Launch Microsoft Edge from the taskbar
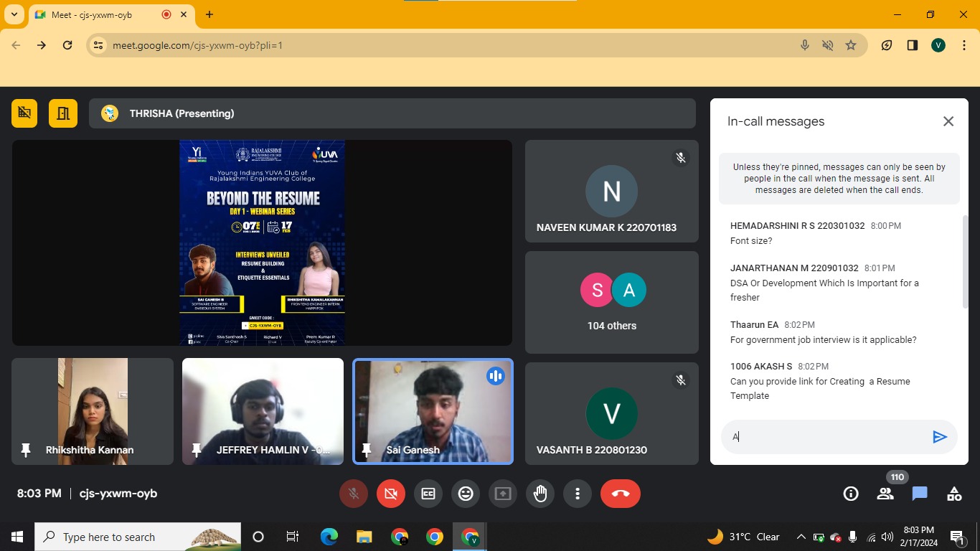Viewport: 980px width, 551px height. [329, 537]
